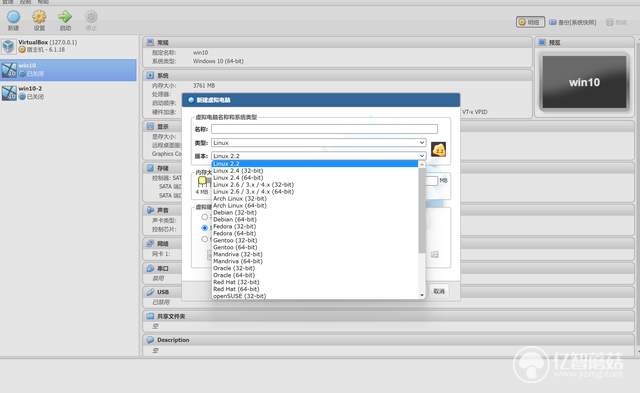Click the 存储 storage section icon
The width and height of the screenshot is (640, 393).
[150, 168]
